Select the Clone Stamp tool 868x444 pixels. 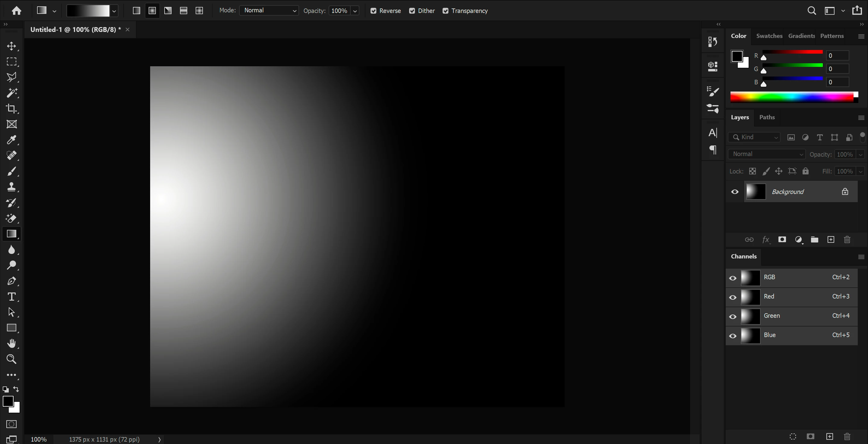point(11,187)
